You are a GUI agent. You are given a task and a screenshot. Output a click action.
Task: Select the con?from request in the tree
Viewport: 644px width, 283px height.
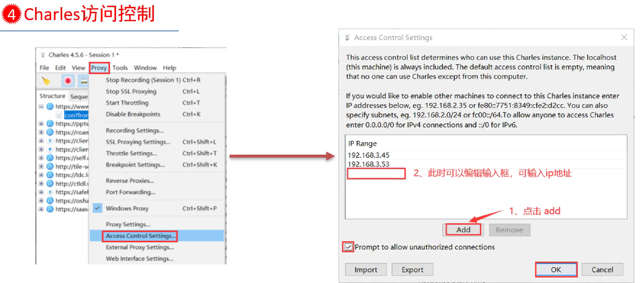[x=76, y=115]
